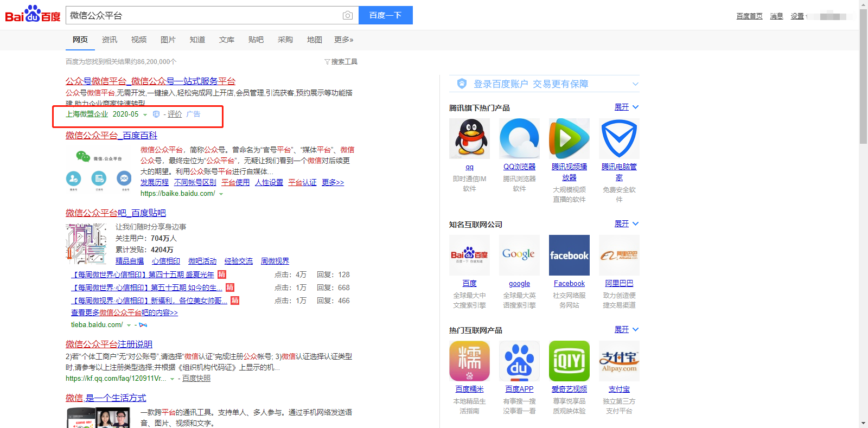868x428 pixels.
Task: Click the V verification icon near 上海微盟企业
Action: coord(156,114)
